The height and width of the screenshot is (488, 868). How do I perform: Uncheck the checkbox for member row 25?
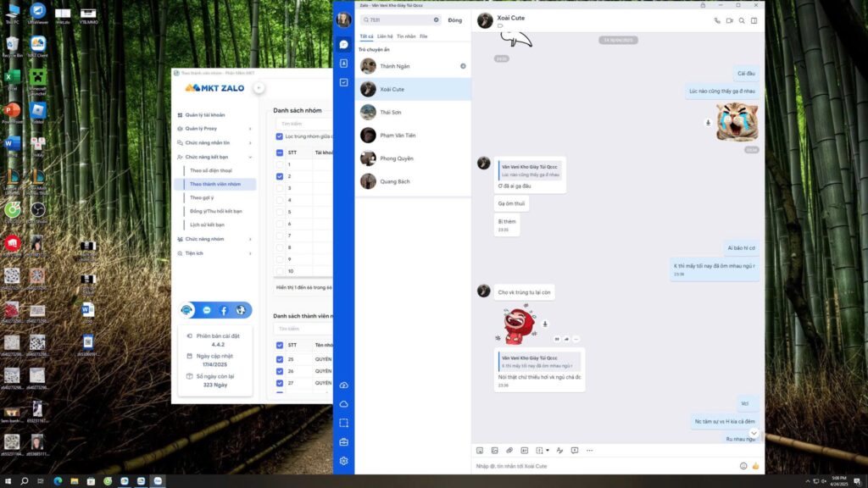tap(280, 359)
